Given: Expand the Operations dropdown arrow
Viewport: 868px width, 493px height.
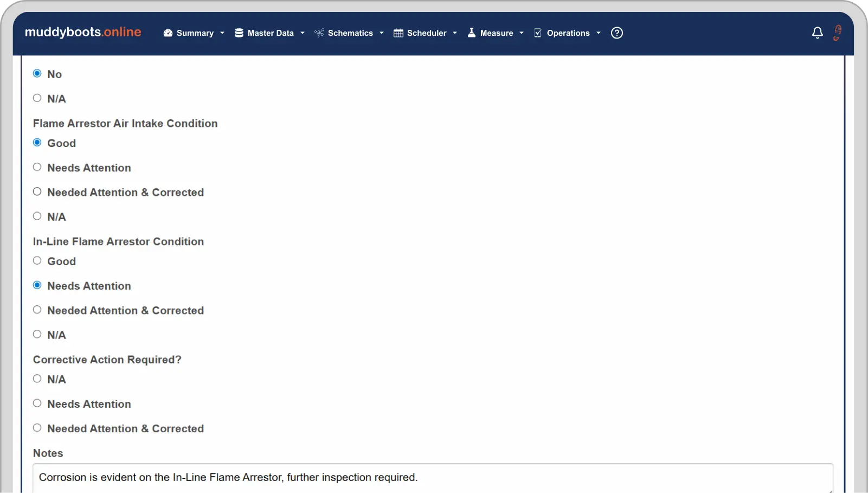Looking at the screenshot, I should pos(599,33).
